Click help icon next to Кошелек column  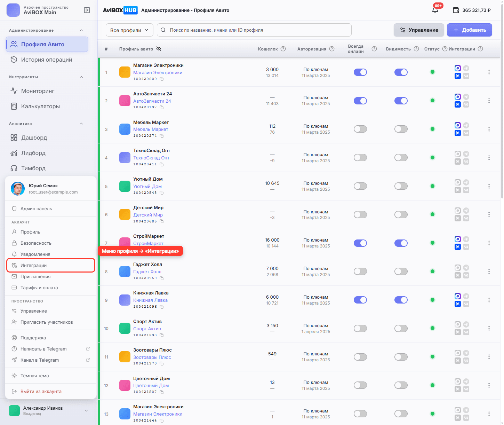click(x=283, y=49)
